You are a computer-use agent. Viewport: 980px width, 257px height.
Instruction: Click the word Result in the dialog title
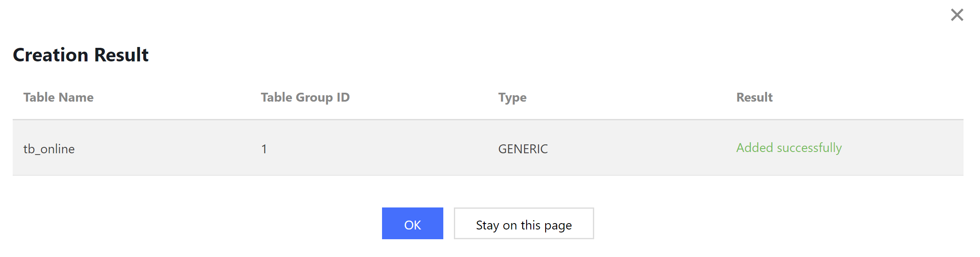(122, 55)
